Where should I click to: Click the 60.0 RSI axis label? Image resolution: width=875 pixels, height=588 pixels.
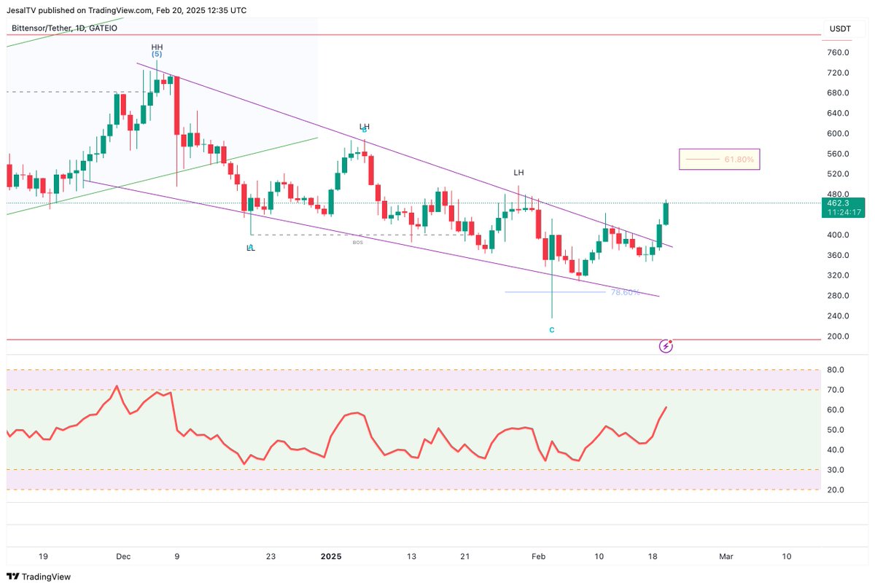(837, 410)
